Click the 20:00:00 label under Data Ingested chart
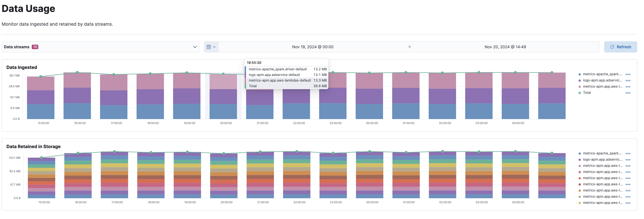The height and width of the screenshot is (219, 644). pyautogui.click(x=226, y=123)
